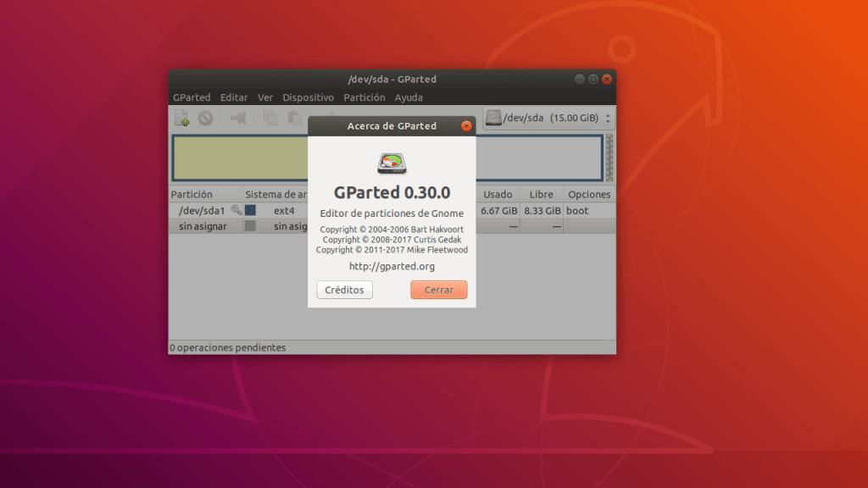Open the Ver menu

point(265,97)
